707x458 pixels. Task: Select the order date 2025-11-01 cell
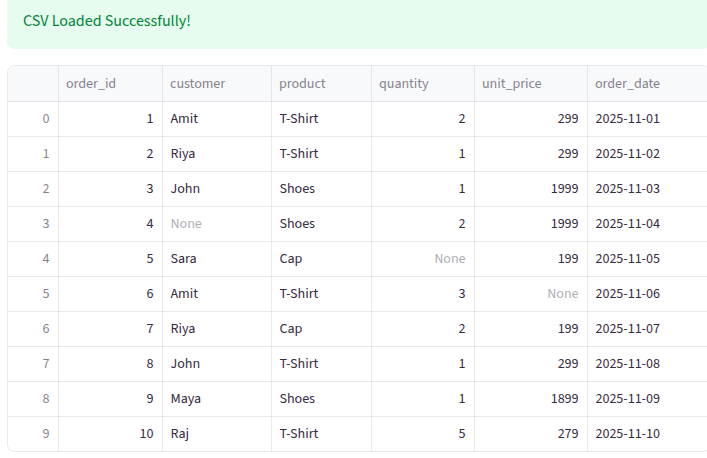pos(628,119)
